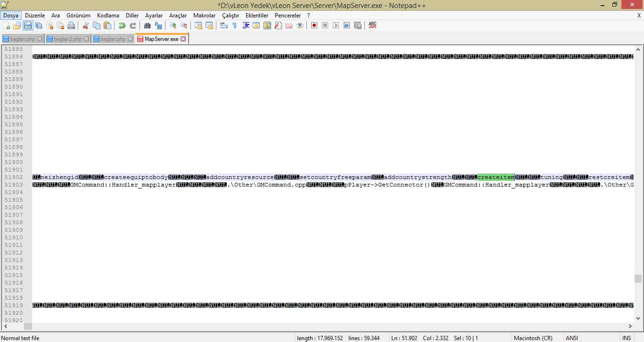Click the vertical scrollbar thumb

pos(638,278)
